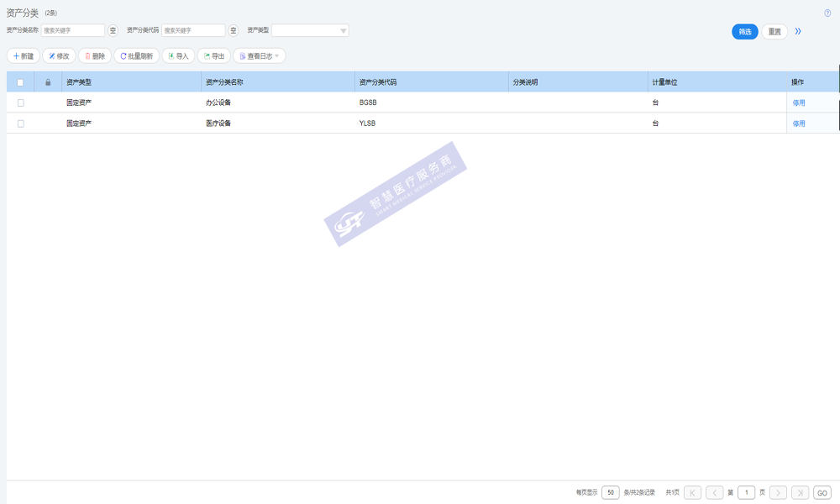This screenshot has height=504, width=840.
Task: Expand the 查看日志 dropdown menu
Action: coord(260,56)
